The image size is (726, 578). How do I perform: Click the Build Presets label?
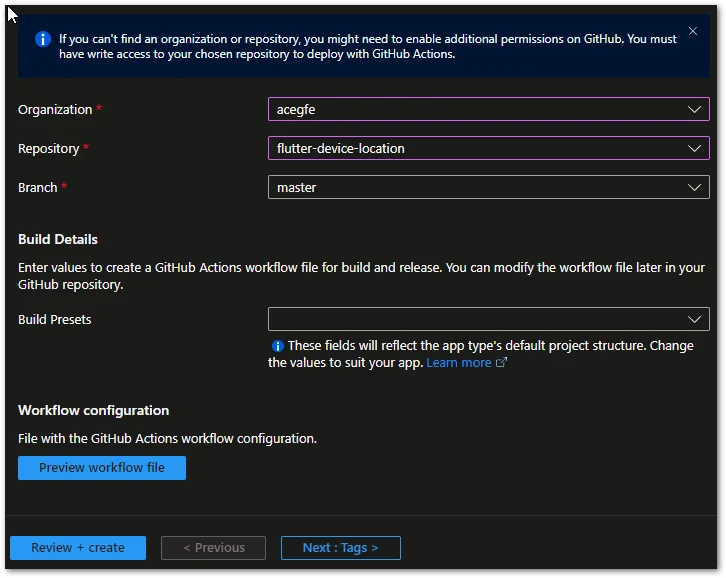[55, 320]
